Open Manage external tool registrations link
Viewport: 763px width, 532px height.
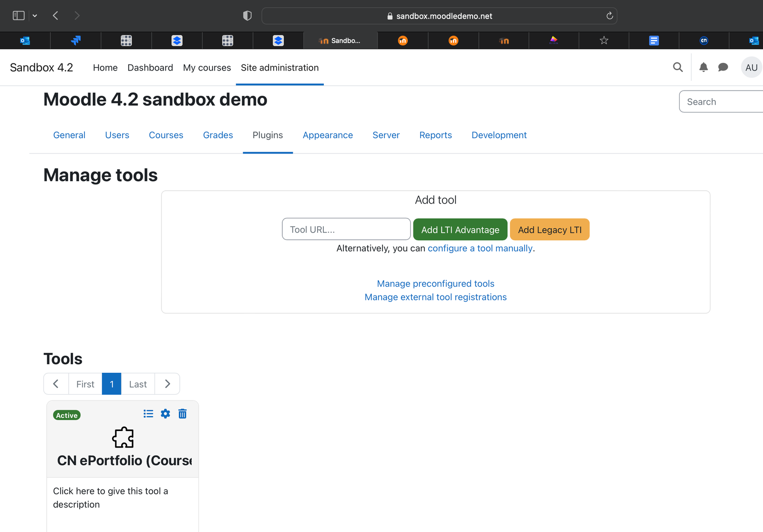pyautogui.click(x=435, y=297)
